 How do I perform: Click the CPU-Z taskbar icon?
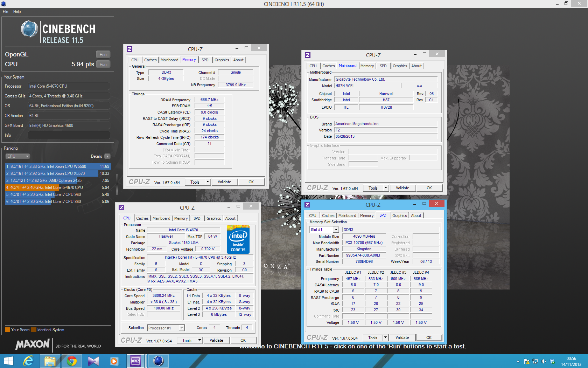135,361
